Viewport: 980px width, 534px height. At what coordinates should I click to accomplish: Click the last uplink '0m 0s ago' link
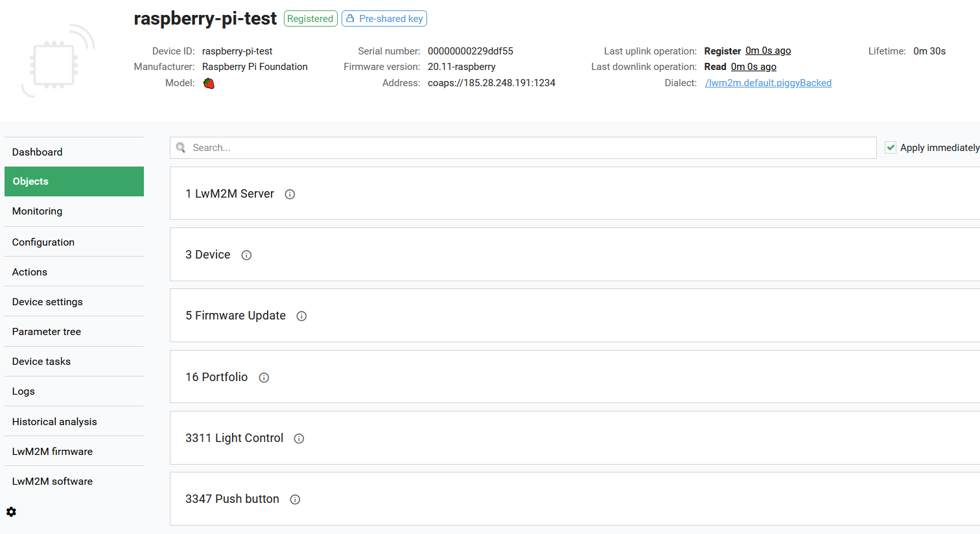(768, 51)
